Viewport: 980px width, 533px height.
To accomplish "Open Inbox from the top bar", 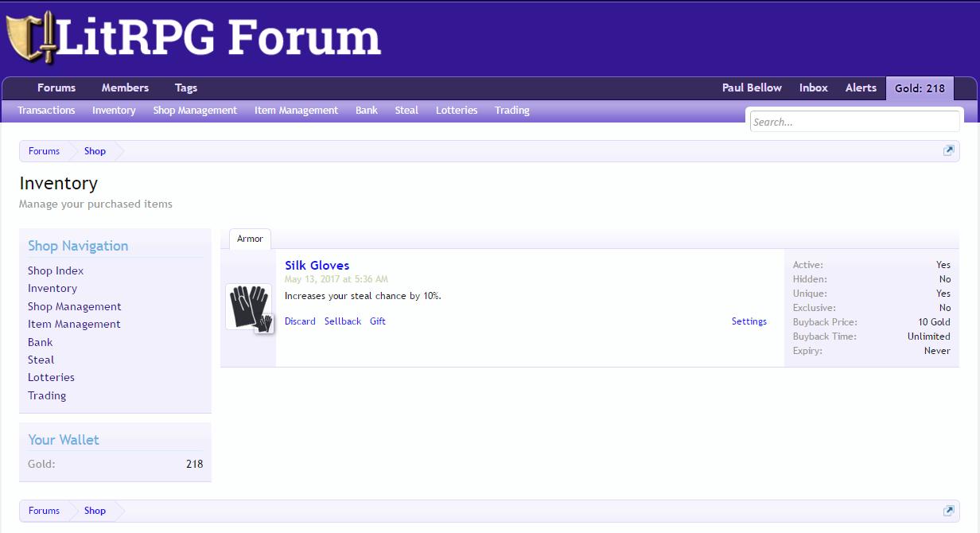I will click(813, 88).
